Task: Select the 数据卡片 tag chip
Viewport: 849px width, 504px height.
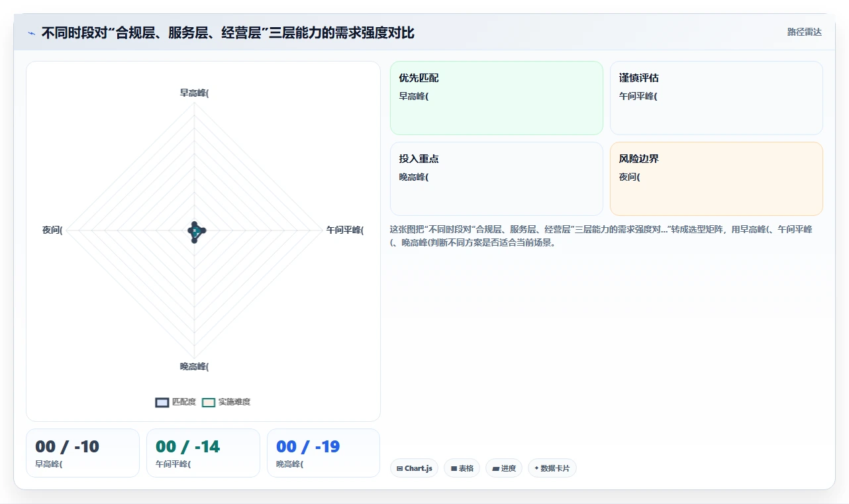Action: (x=552, y=468)
